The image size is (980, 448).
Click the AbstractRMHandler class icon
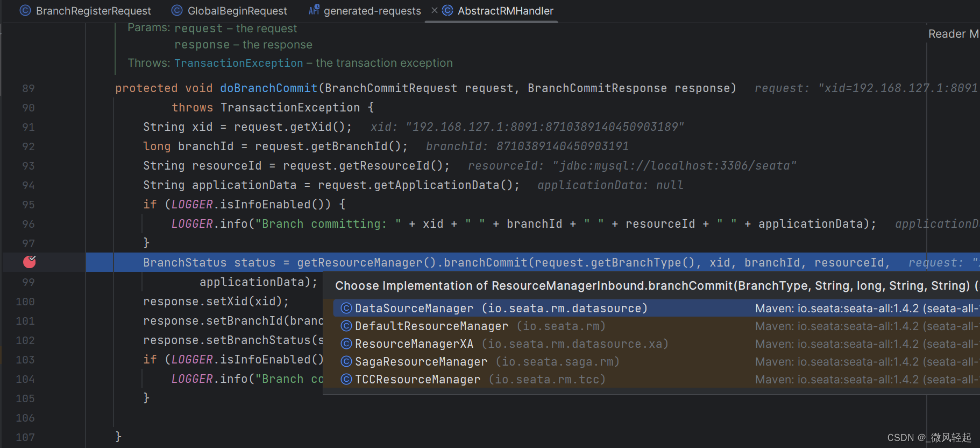(x=448, y=10)
